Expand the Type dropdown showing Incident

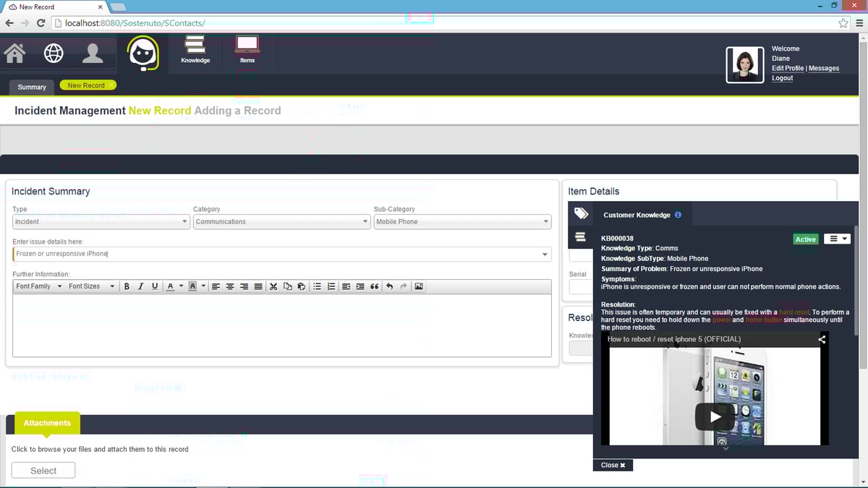click(101, 222)
